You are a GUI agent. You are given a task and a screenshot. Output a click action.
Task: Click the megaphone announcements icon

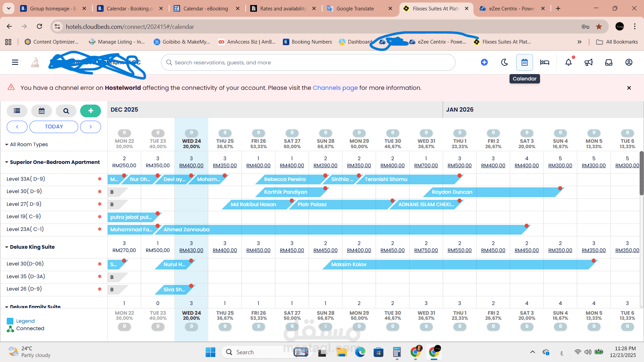(589, 62)
